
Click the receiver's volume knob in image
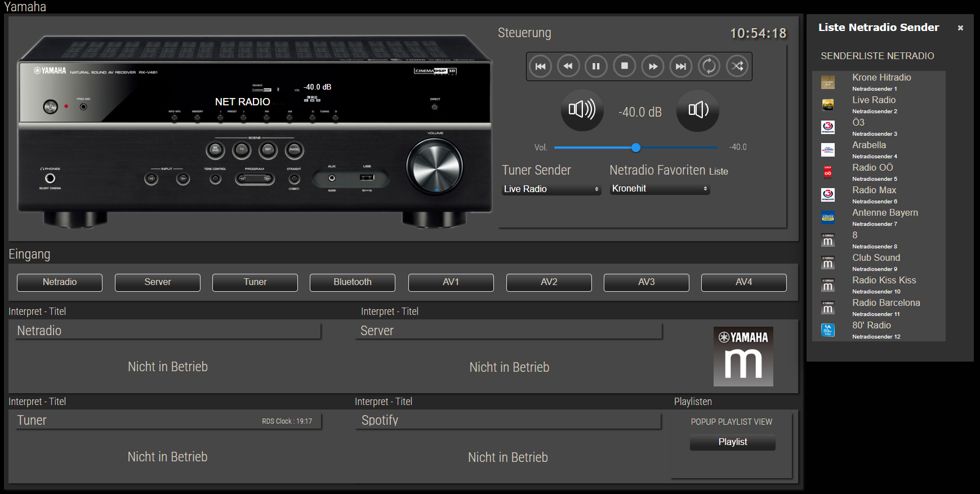(435, 167)
